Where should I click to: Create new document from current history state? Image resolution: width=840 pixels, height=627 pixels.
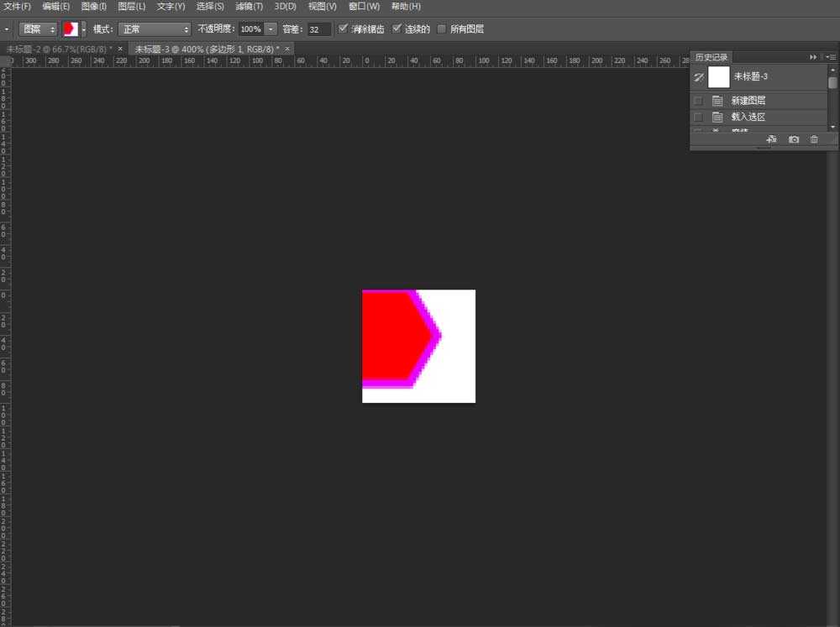point(772,139)
